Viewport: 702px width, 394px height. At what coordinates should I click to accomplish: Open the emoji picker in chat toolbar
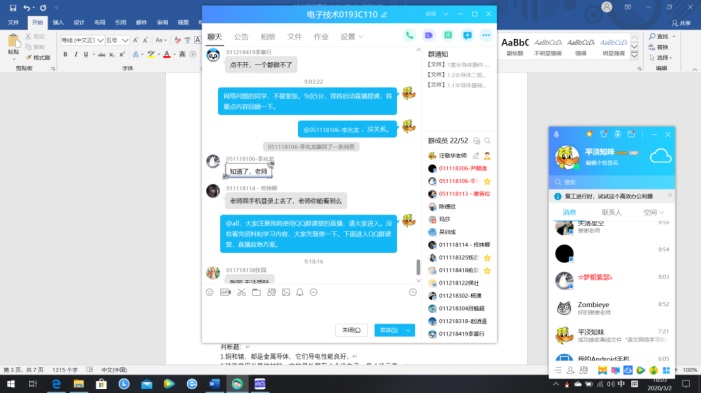210,292
